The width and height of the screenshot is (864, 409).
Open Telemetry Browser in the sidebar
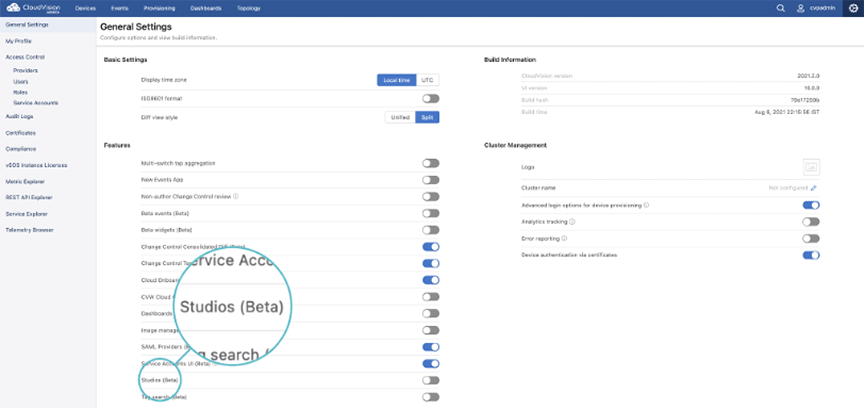[x=29, y=230]
